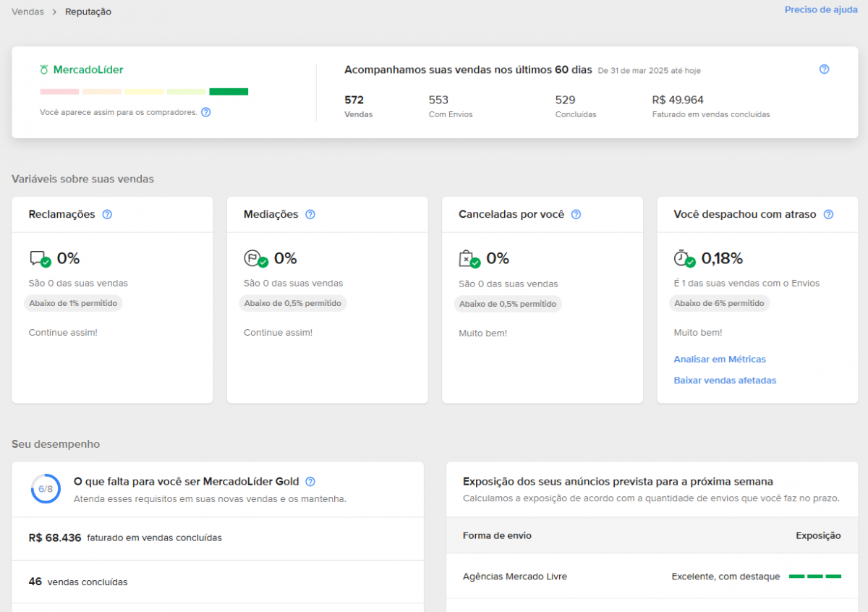Click the Reclamações '0%' value
This screenshot has height=612, width=868.
tap(68, 258)
